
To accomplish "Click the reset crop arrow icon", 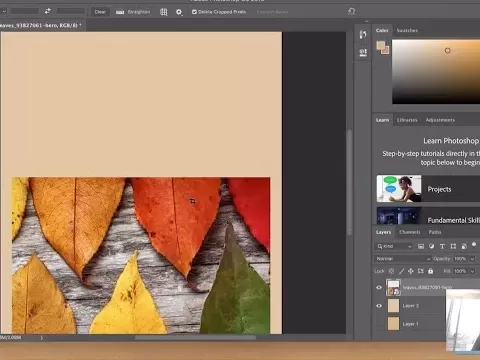I will [351, 11].
